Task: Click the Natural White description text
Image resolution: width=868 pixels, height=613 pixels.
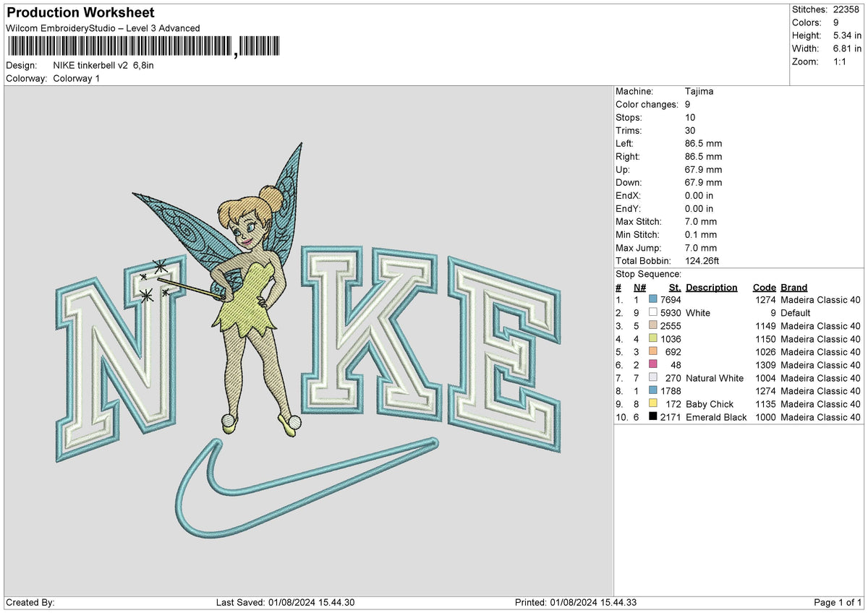Action: click(x=715, y=378)
